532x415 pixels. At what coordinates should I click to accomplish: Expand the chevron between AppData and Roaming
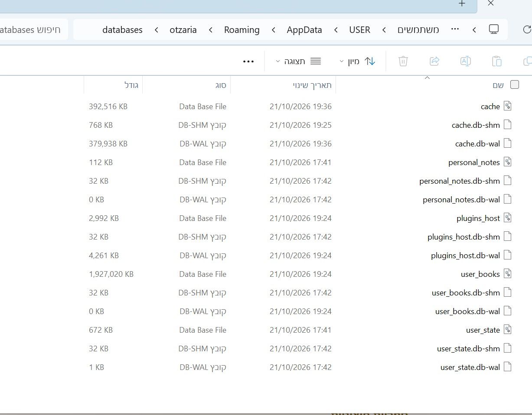[274, 29]
